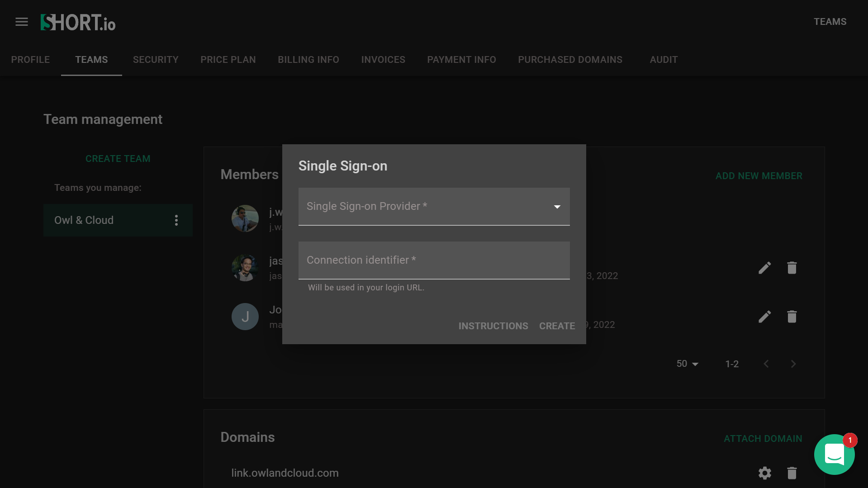Click Add New Member
This screenshot has width=868, height=488.
pos(759,176)
